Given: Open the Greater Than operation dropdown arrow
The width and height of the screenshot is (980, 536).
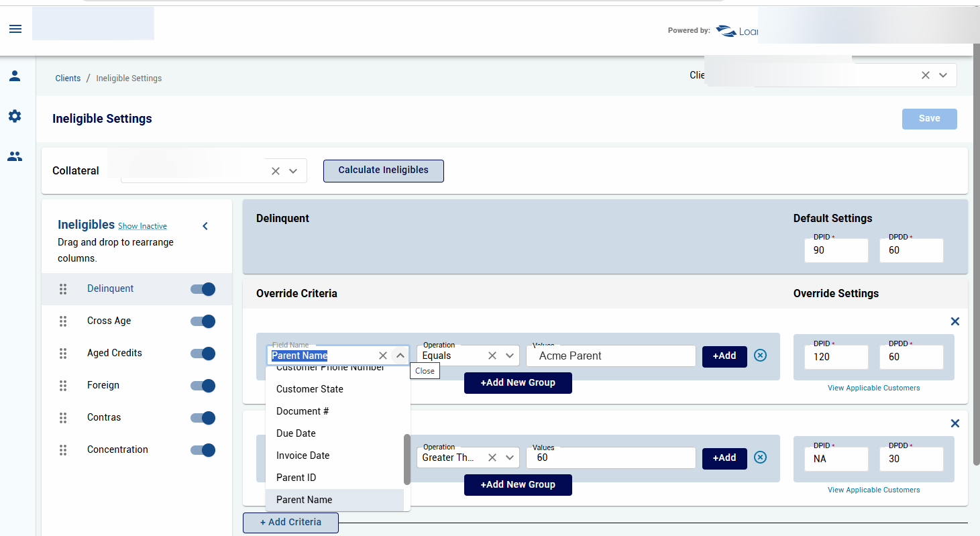Looking at the screenshot, I should point(510,458).
